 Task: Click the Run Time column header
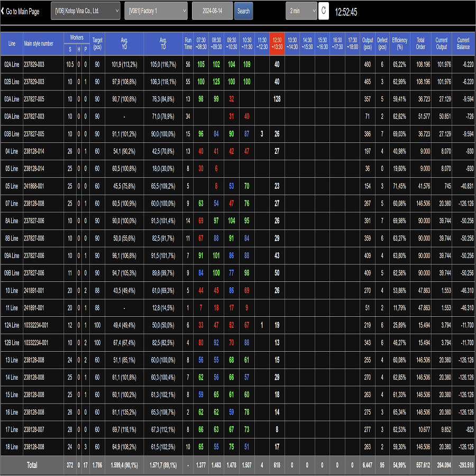188,43
